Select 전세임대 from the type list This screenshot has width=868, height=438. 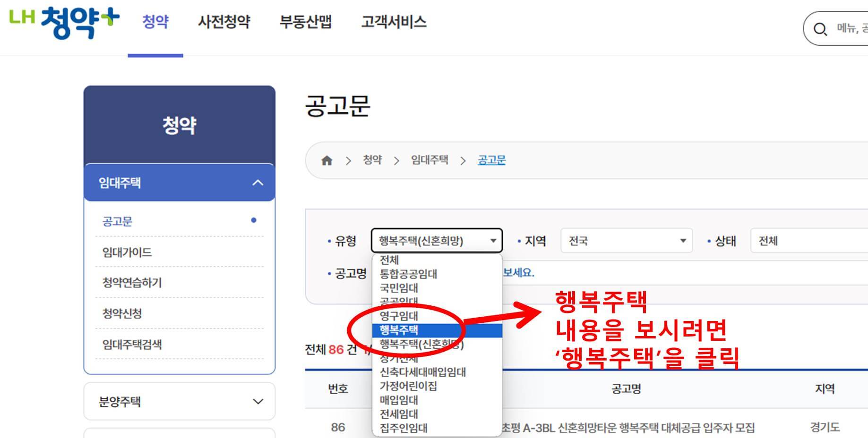point(398,414)
